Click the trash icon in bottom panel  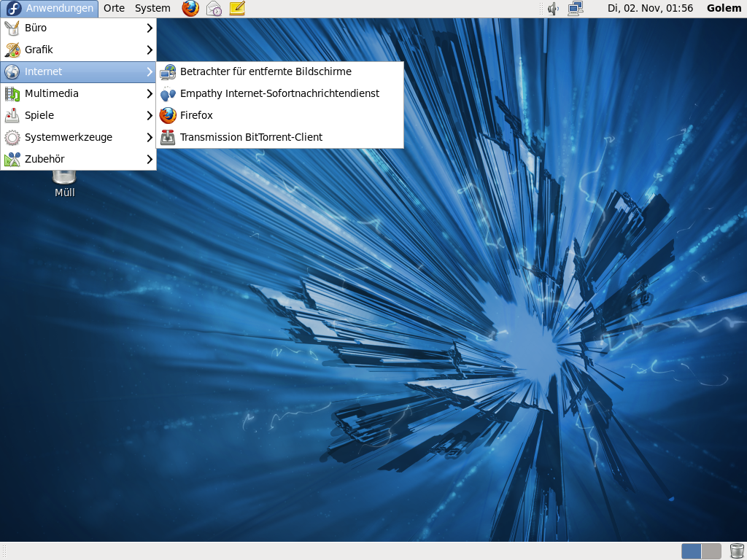[737, 551]
